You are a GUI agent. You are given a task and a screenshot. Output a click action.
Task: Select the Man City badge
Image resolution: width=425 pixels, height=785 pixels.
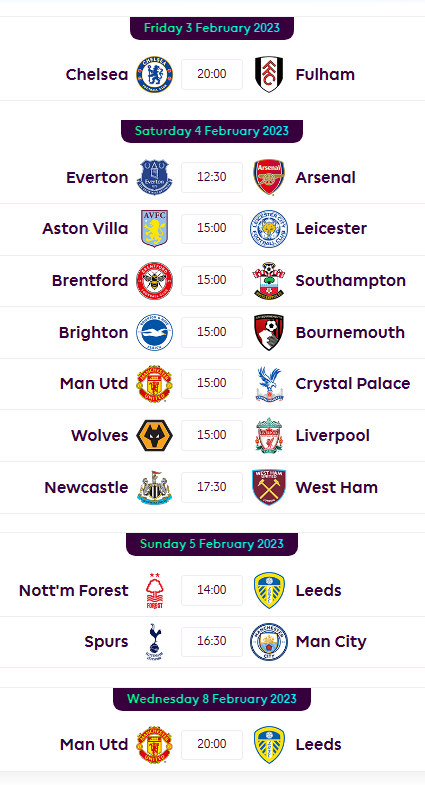click(x=269, y=642)
